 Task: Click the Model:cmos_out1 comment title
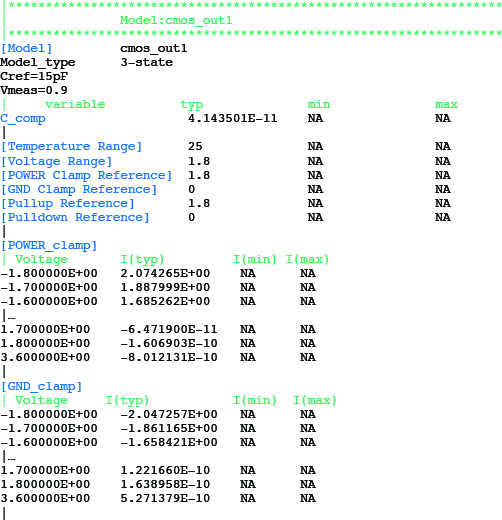[x=176, y=20]
